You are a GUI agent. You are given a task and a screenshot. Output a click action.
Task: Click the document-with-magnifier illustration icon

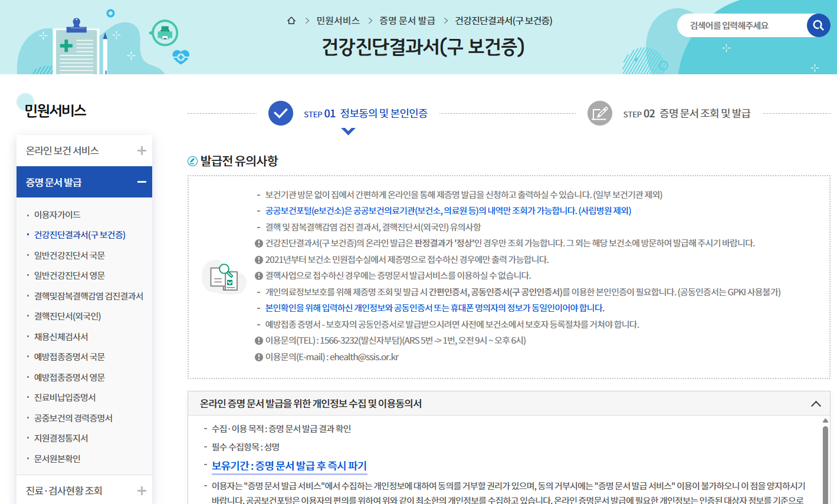click(x=224, y=278)
